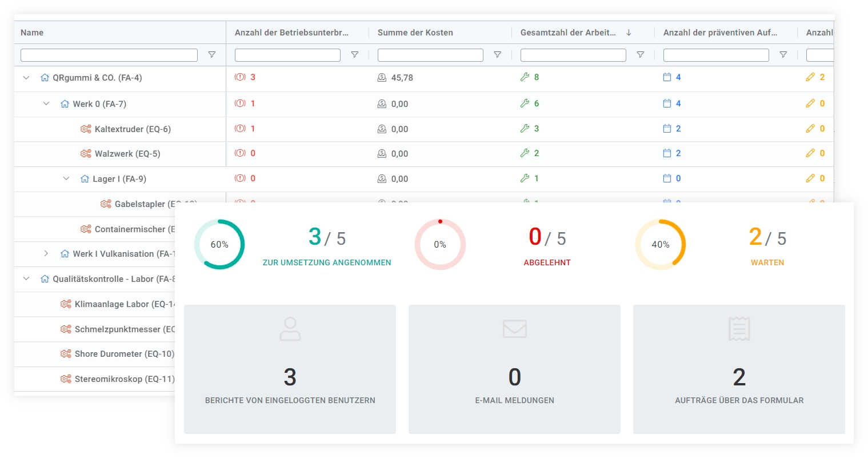Open filter options for Gesamtzahl der Arbeit… column
Image resolution: width=868 pixels, height=458 pixels.
click(641, 55)
